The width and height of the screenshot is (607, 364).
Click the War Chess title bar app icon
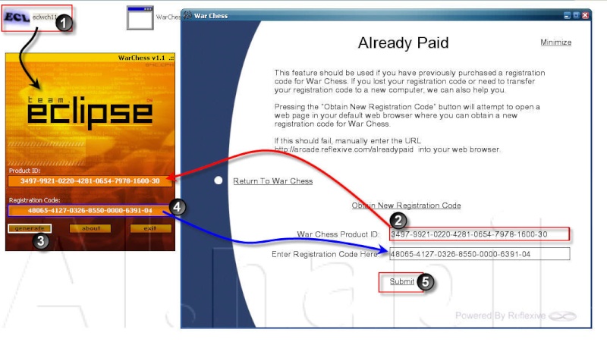coord(187,15)
